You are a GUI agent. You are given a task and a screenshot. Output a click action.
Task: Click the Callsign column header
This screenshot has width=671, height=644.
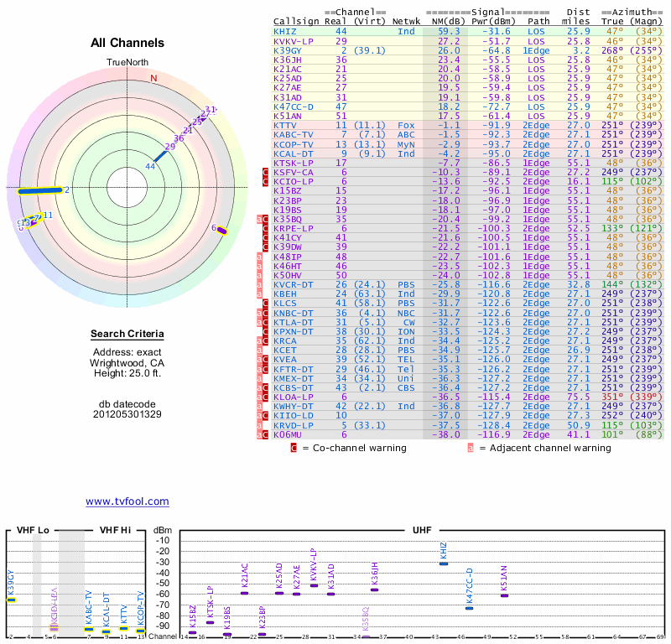click(297, 20)
